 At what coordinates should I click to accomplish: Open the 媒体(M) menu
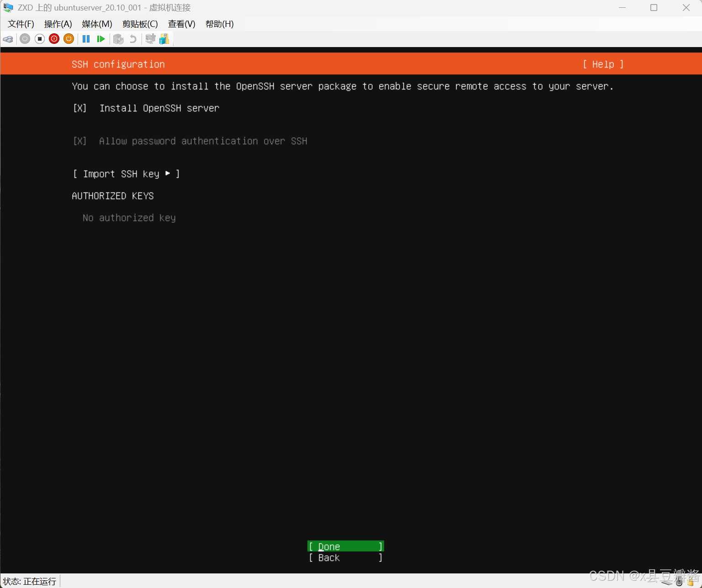[x=96, y=24]
